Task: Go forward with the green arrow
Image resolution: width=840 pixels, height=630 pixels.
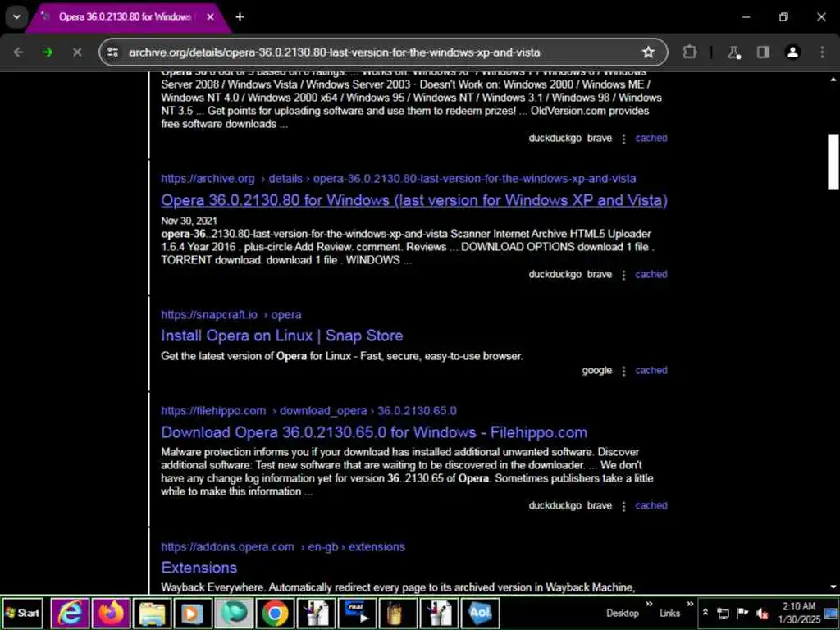Action: pyautogui.click(x=48, y=52)
